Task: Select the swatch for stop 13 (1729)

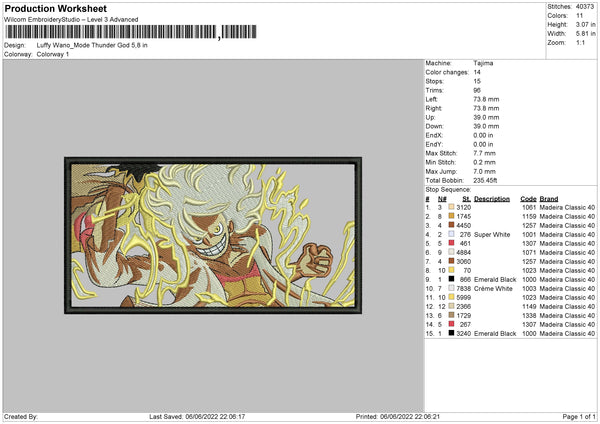Action: pos(452,315)
